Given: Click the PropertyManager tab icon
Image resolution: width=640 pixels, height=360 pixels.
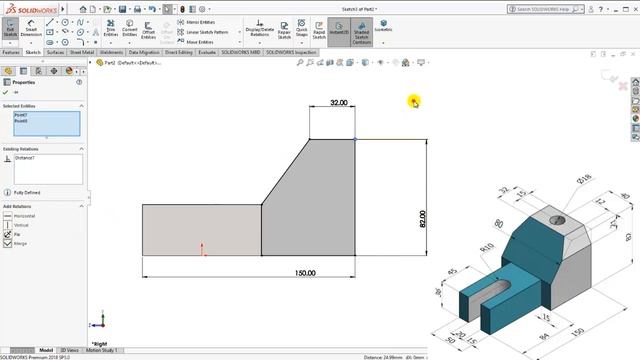Looking at the screenshot, I should (23, 71).
